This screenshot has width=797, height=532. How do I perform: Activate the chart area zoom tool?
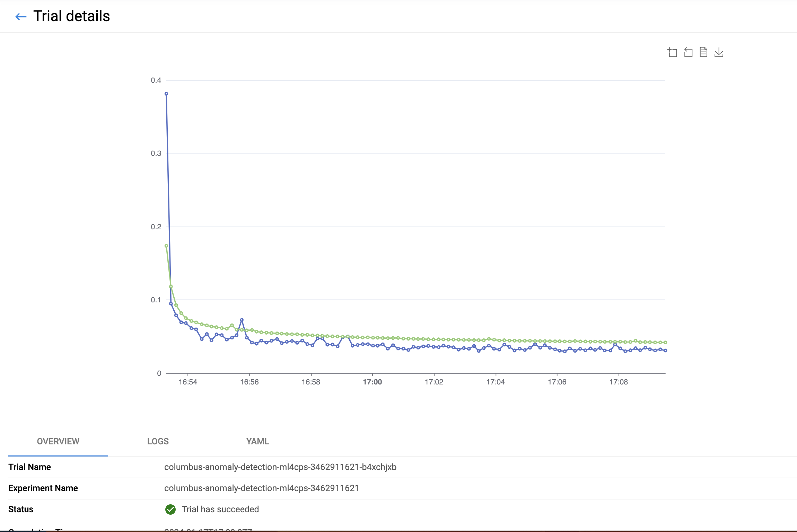672,52
